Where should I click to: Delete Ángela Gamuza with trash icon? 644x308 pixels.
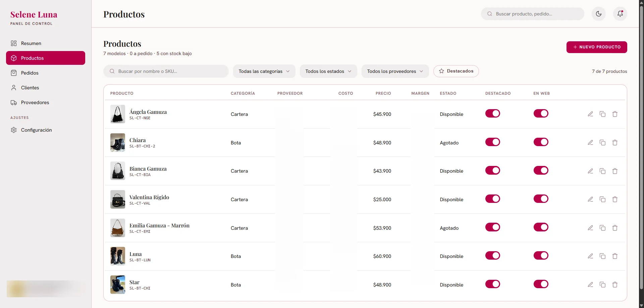615,114
